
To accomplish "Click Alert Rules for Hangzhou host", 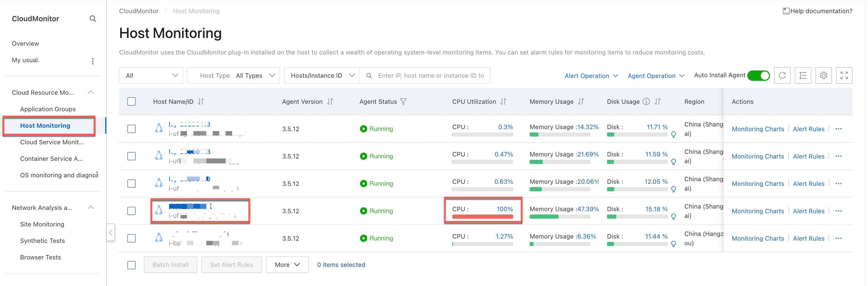I will pos(808,239).
